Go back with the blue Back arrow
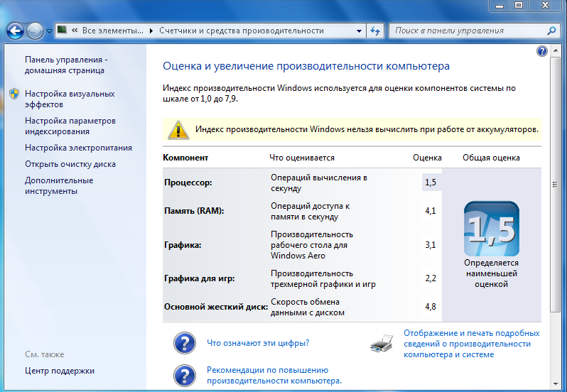This screenshot has width=567, height=392. 15,31
